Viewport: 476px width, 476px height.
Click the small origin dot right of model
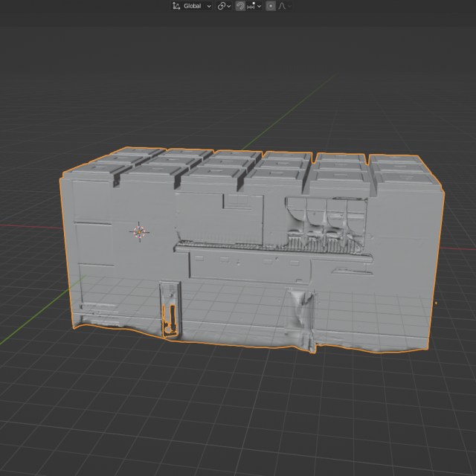click(x=436, y=303)
